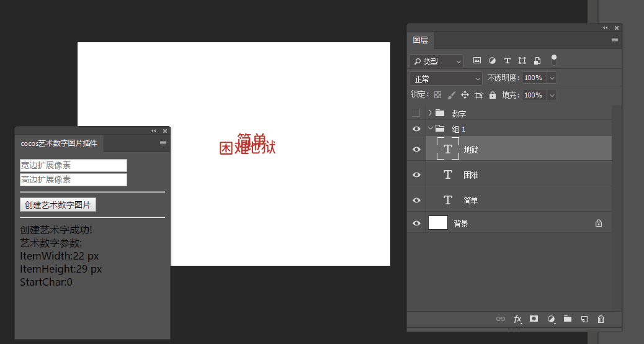644x344 pixels.
Task: Click the Layers panel vertical scrollbar
Action: [x=616, y=207]
